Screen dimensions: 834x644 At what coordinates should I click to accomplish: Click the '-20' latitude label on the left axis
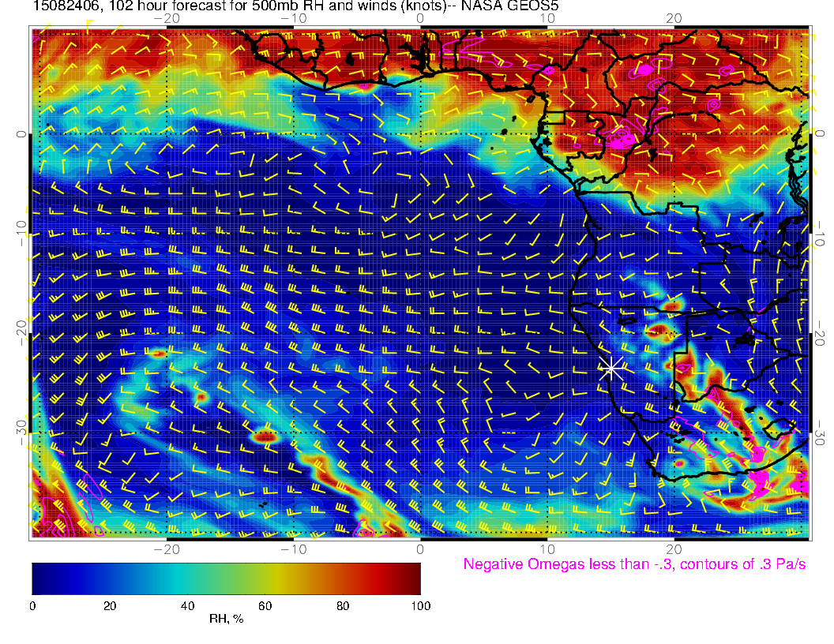(x=21, y=333)
